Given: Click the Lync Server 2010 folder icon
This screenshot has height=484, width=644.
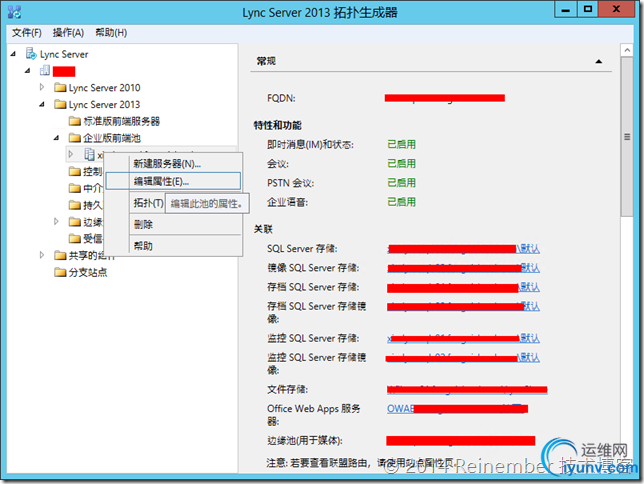Looking at the screenshot, I should (60, 88).
